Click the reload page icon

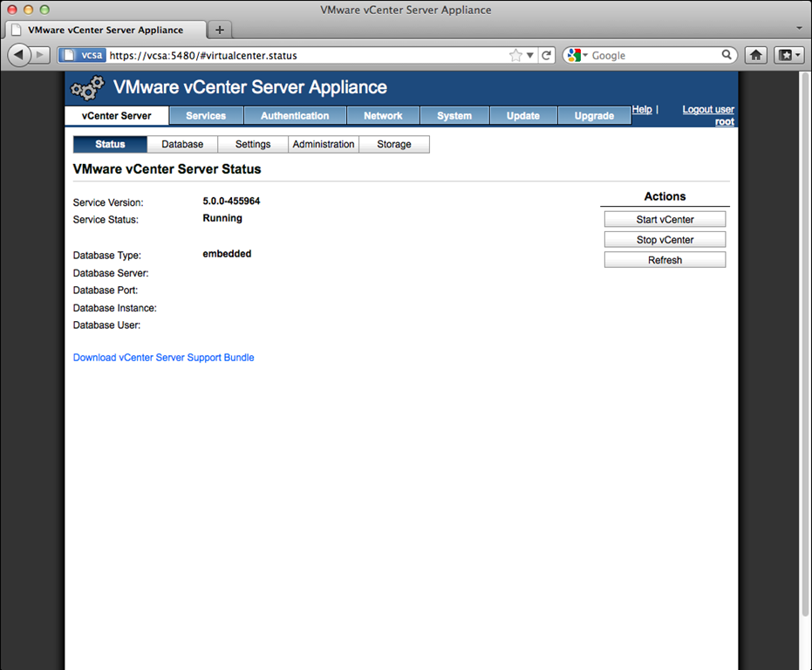[547, 55]
